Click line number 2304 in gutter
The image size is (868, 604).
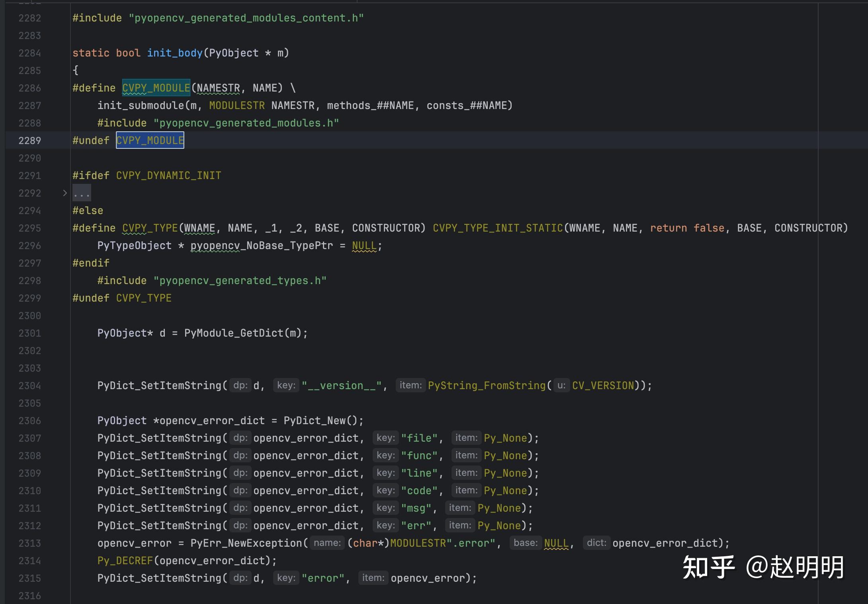(x=29, y=386)
